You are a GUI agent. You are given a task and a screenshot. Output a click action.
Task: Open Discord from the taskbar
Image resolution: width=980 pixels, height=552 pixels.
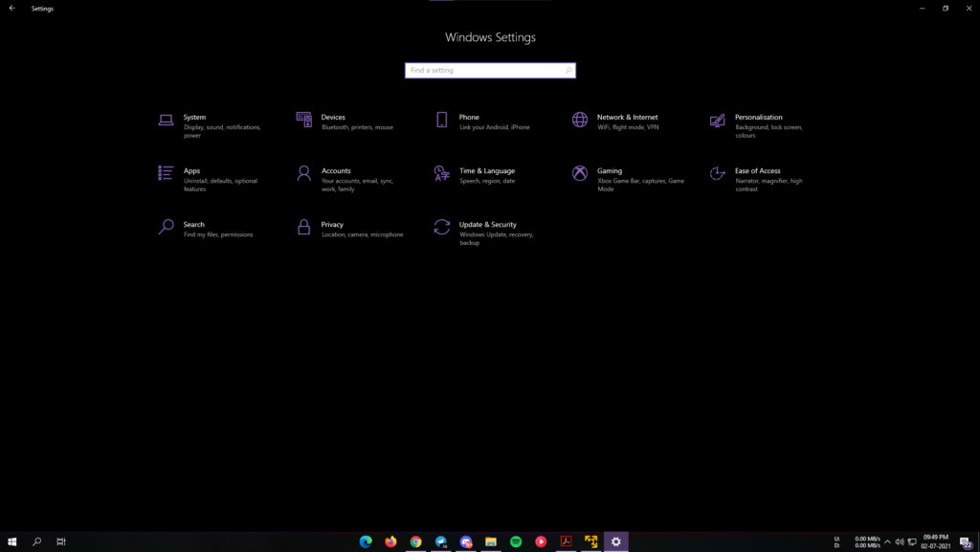tap(465, 541)
